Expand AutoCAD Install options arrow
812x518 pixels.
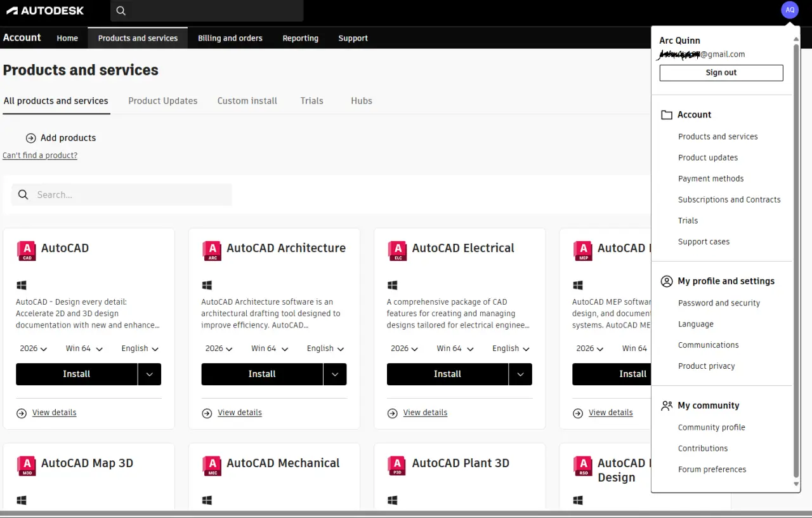tap(150, 375)
